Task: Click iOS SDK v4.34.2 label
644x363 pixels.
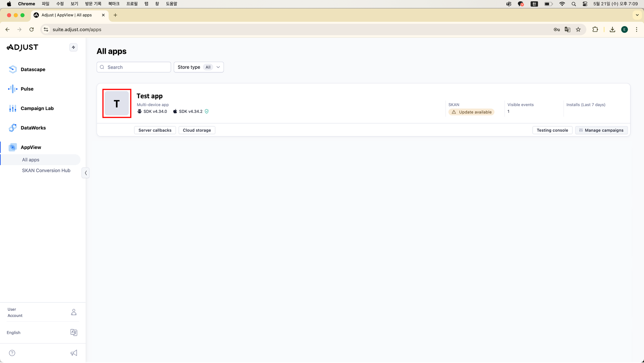Action: (x=188, y=111)
